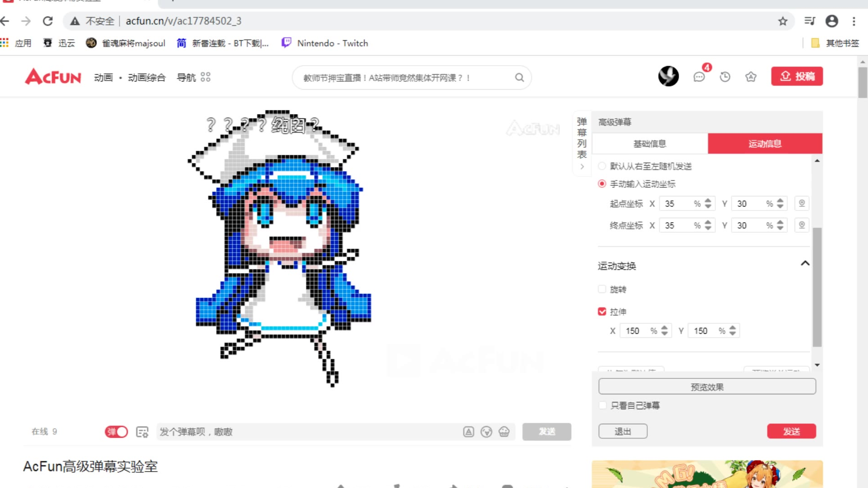
Task: Collapse the 弹幕列表 side tab
Action: click(x=582, y=143)
